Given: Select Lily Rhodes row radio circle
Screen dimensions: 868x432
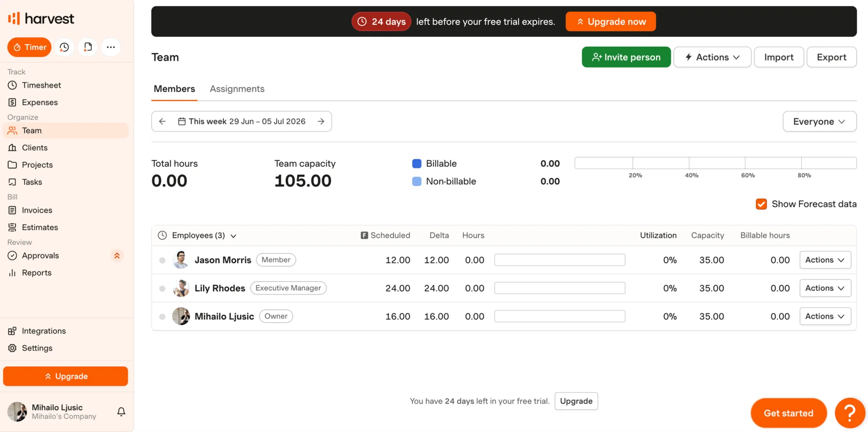Looking at the screenshot, I should 163,288.
